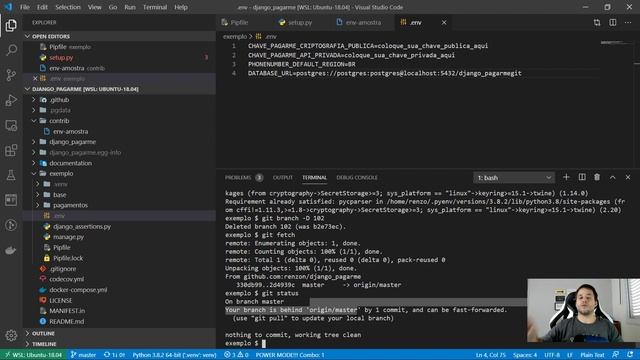This screenshot has width=640, height=360.
Task: Open the File menu
Action: [24, 7]
